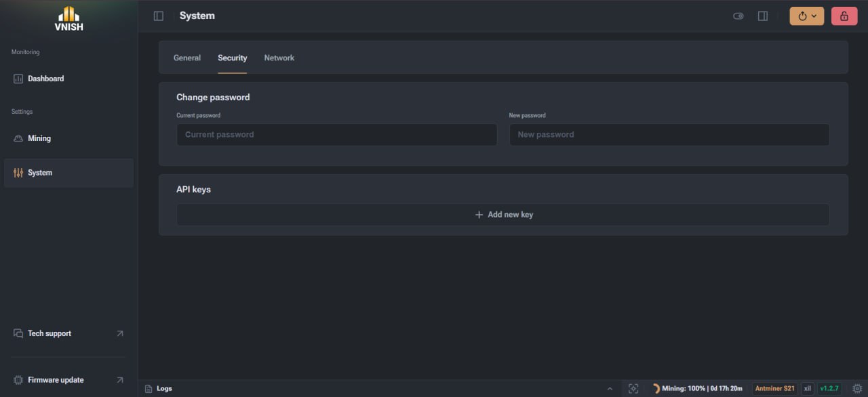Open the Dashboard chart icon

pos(18,79)
